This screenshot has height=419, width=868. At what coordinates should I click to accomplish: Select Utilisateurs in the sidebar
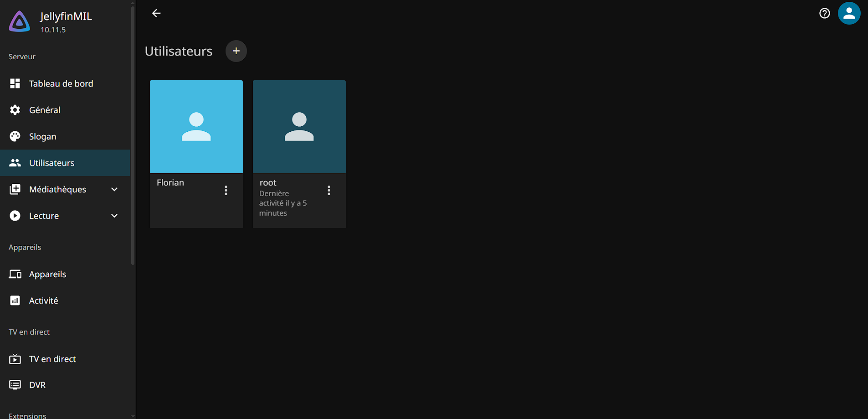(x=51, y=163)
